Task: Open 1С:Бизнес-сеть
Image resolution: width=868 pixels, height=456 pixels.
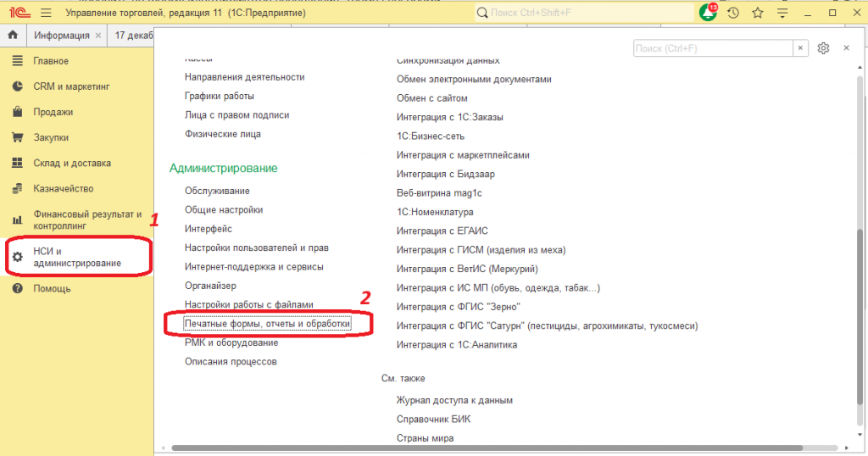Action: click(430, 136)
